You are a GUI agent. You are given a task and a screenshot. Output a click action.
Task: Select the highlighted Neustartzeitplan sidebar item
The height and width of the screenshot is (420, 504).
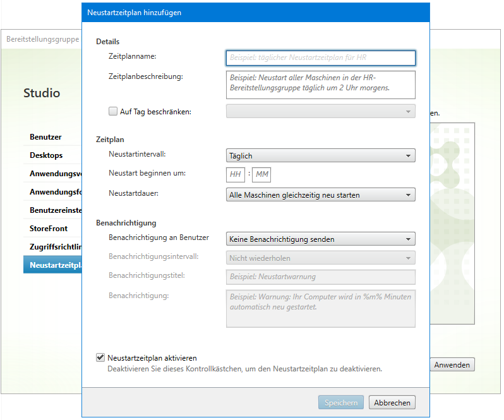pyautogui.click(x=54, y=265)
